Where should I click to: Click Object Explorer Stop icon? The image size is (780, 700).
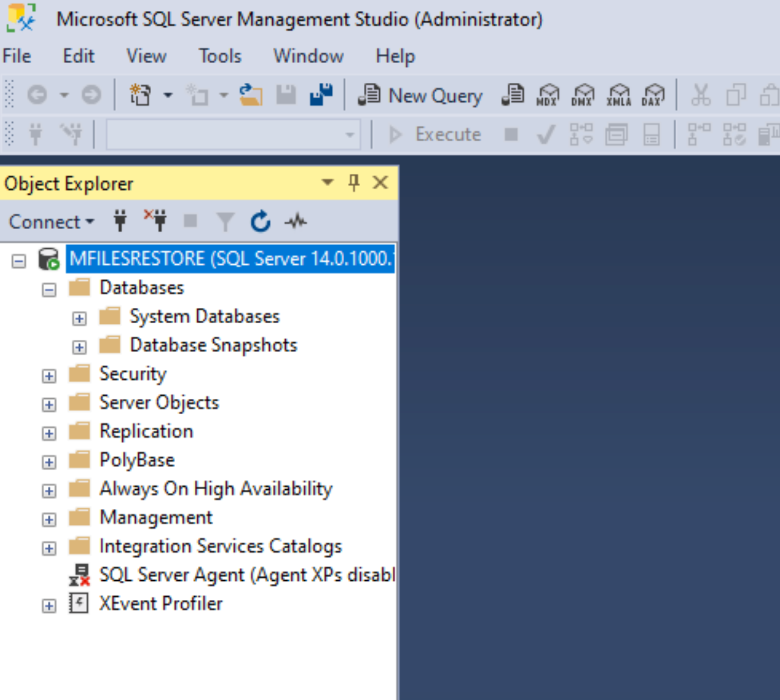click(x=191, y=221)
